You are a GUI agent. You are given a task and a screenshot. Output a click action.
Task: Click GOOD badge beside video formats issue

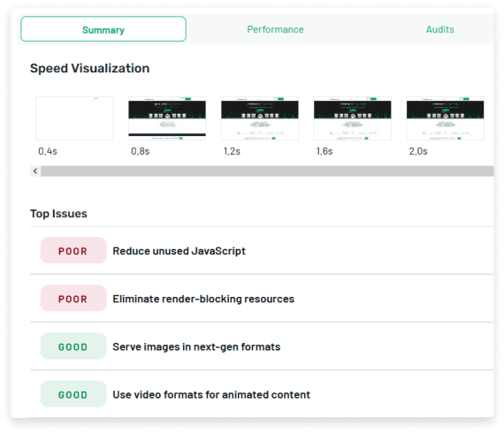coord(73,394)
